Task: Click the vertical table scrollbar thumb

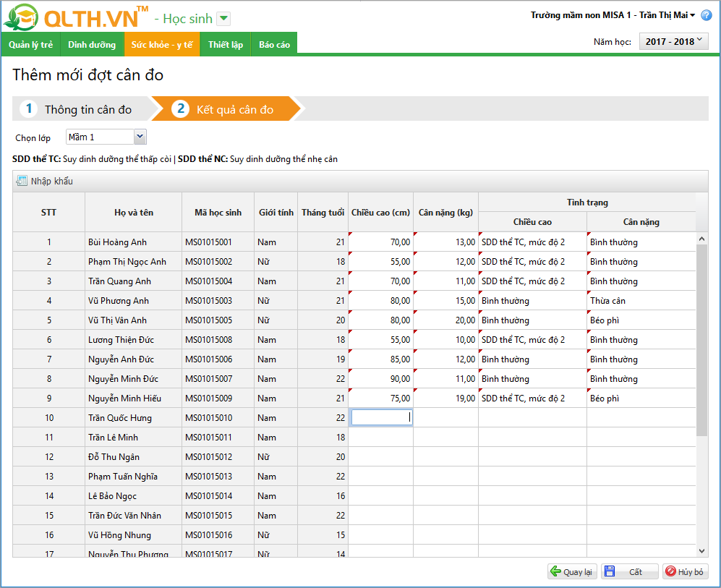Action: pos(701,340)
